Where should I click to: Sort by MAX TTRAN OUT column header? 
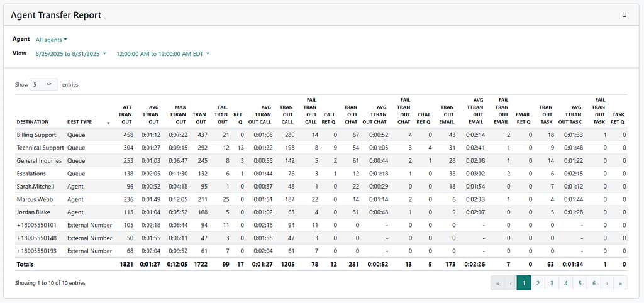[x=177, y=114]
